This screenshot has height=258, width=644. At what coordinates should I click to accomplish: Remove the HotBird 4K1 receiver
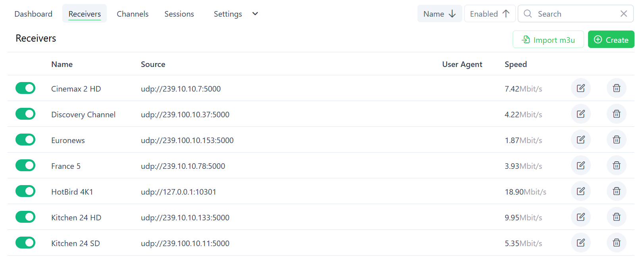pyautogui.click(x=616, y=191)
